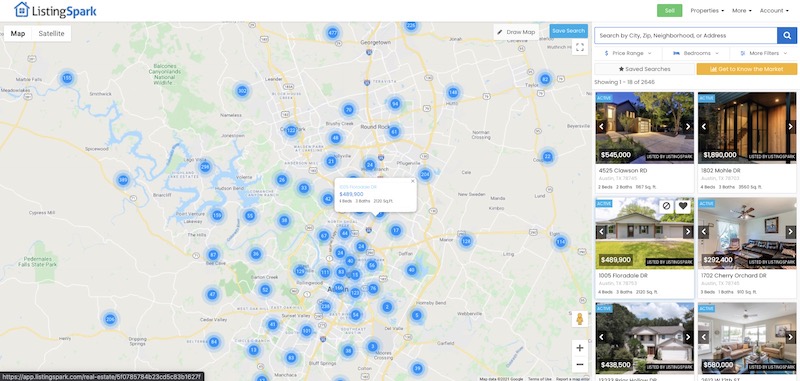Viewport: 800px width, 381px height.
Task: Hide 1005 Floradale DR listing with block icon
Action: (x=666, y=206)
